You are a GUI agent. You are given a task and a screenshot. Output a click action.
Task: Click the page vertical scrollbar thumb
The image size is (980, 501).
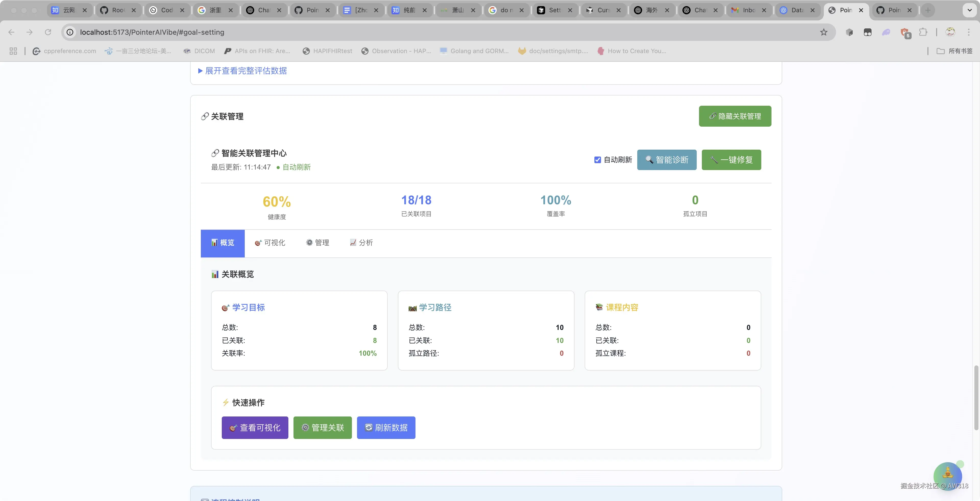(x=976, y=398)
